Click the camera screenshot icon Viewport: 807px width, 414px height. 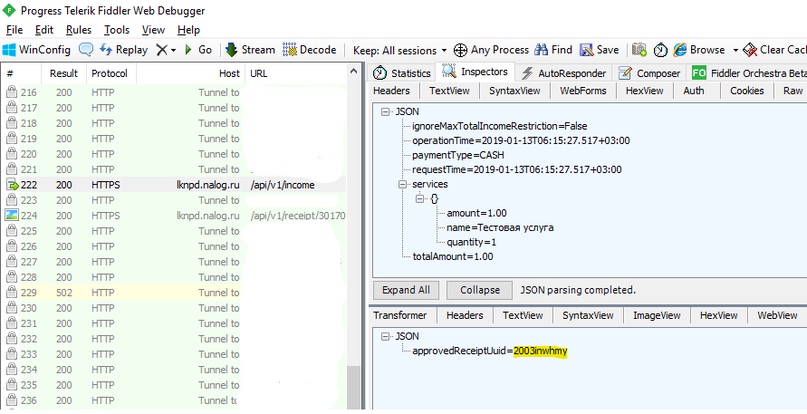tap(639, 50)
